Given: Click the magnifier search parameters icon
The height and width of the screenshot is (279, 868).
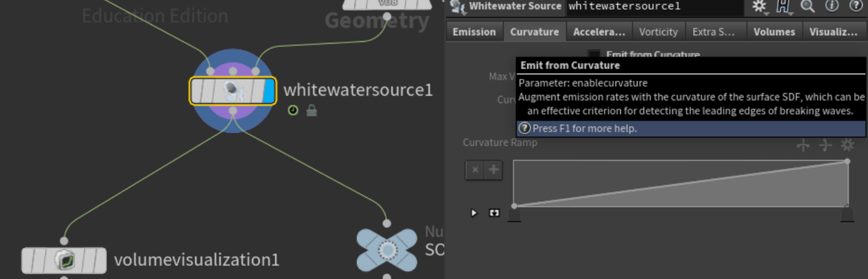Looking at the screenshot, I should pyautogui.click(x=808, y=7).
